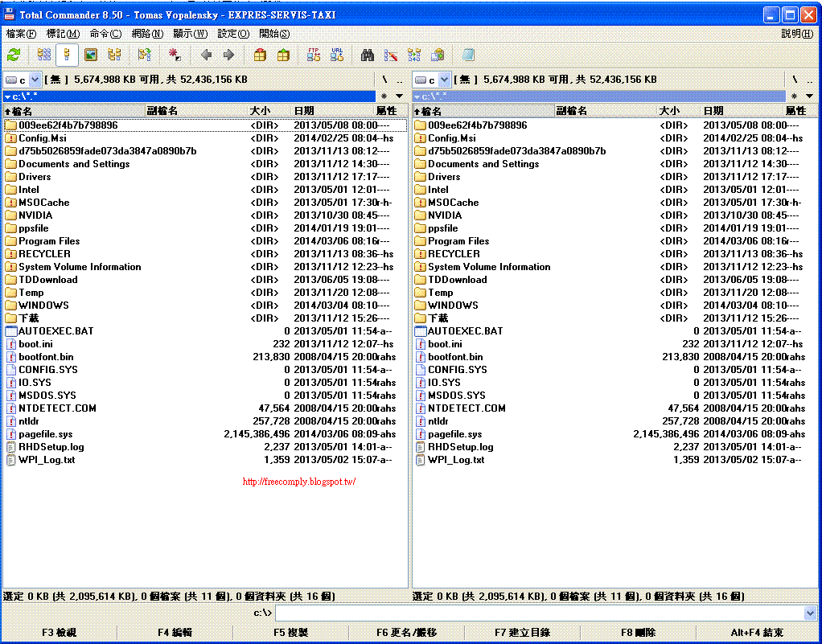Viewport: 822px width, 644px height.
Task: Click the F6 更名/搬移 button
Action: [x=406, y=633]
